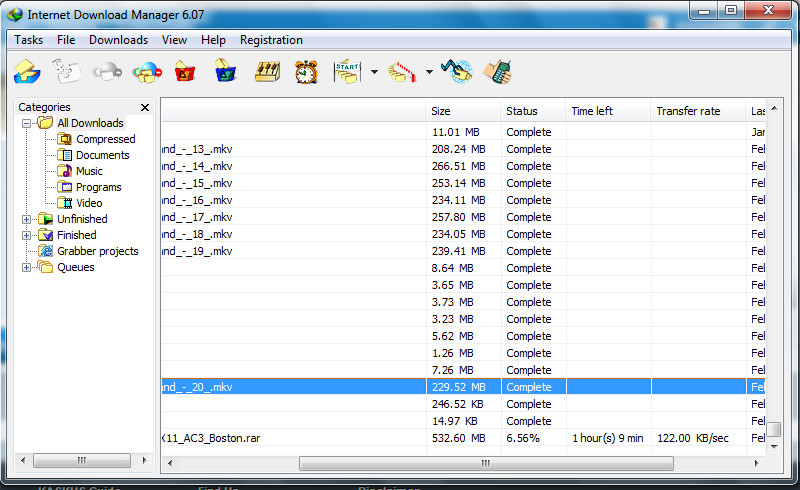
Task: Click the Add URL toolbar icon
Action: tap(27, 71)
